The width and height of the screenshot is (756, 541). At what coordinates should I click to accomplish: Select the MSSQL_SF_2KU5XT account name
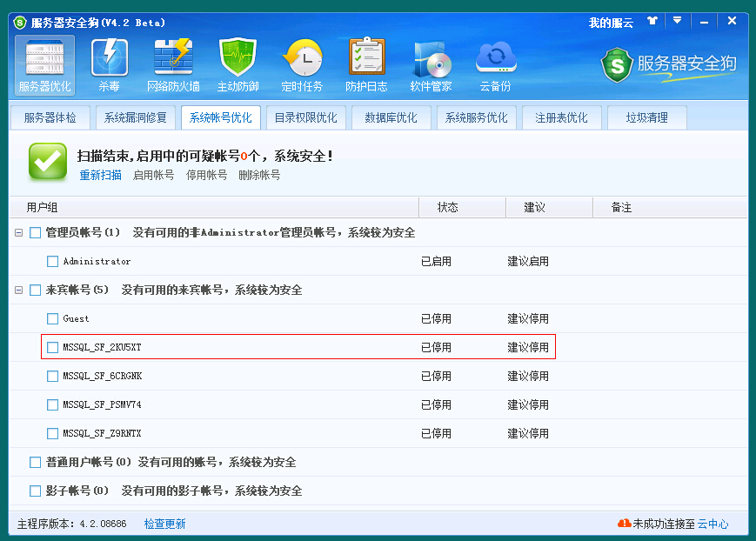click(102, 347)
